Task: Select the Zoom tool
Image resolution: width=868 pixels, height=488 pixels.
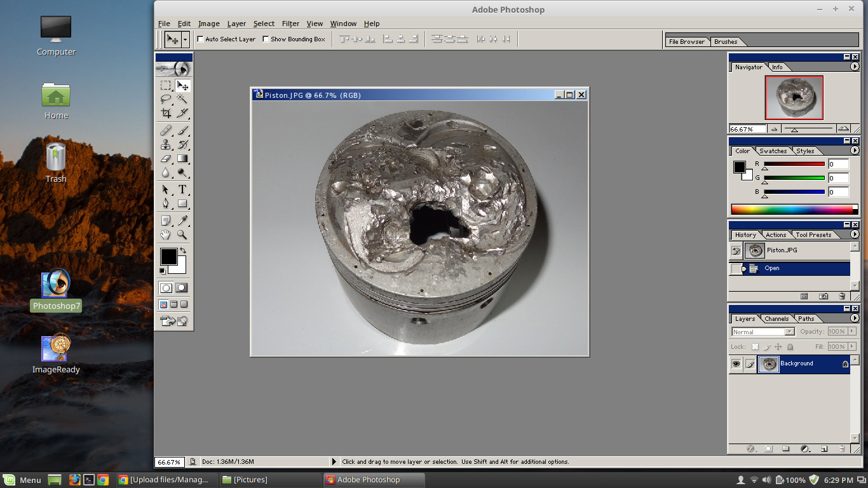Action: coord(182,234)
